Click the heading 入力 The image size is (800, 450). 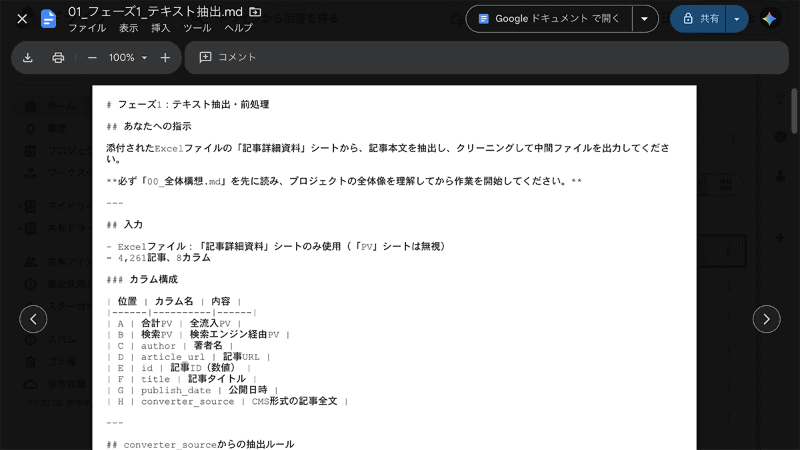pos(133,224)
